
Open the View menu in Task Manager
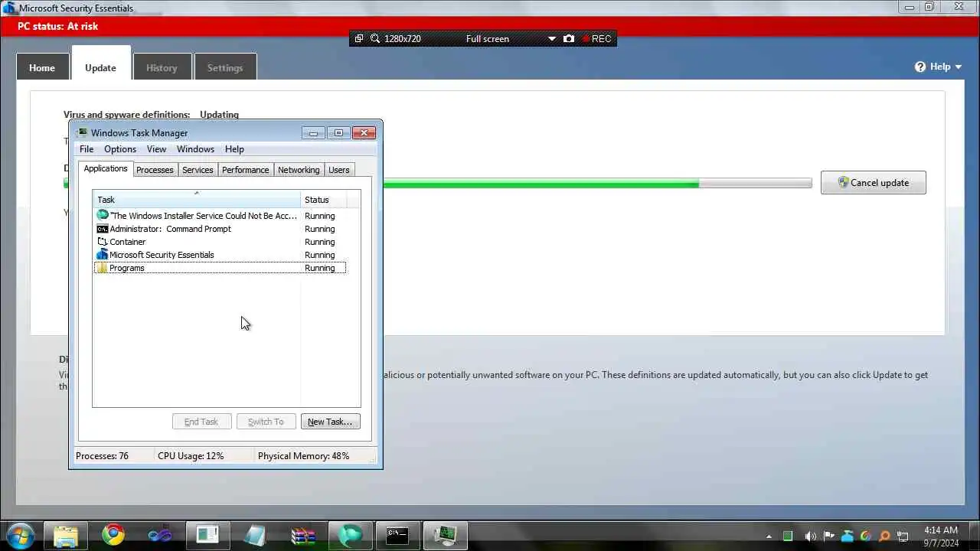[156, 149]
